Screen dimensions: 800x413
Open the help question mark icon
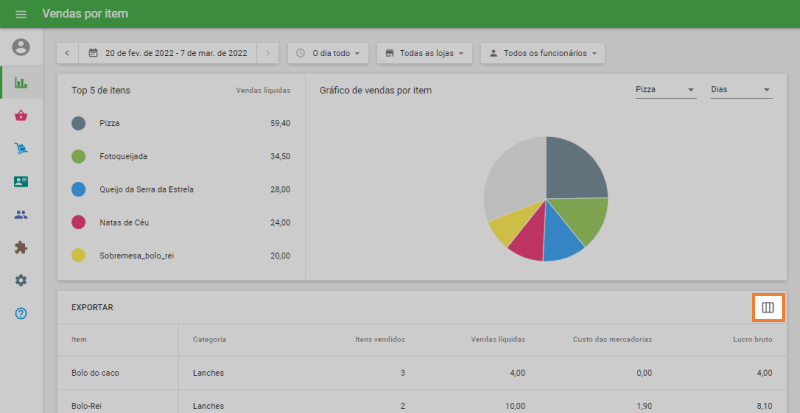tap(21, 314)
